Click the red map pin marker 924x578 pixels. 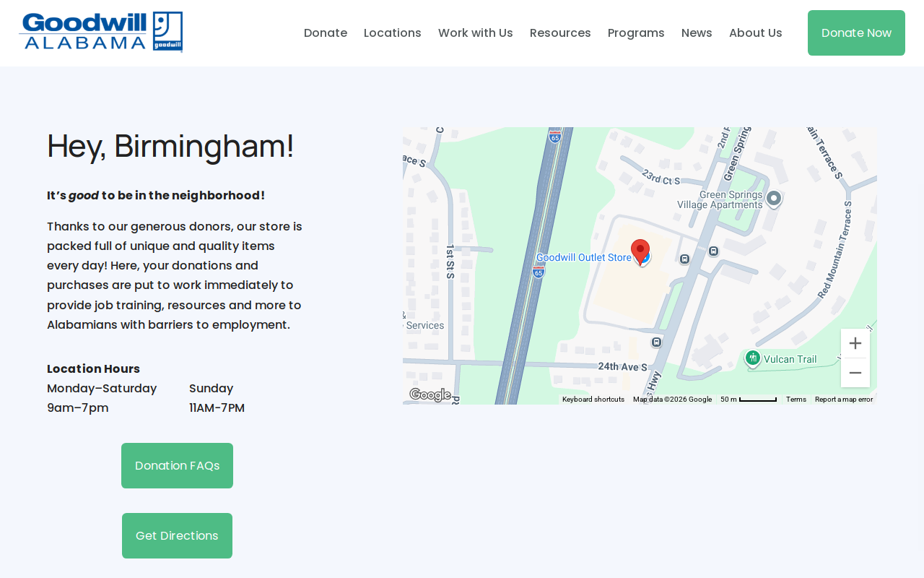(x=640, y=252)
